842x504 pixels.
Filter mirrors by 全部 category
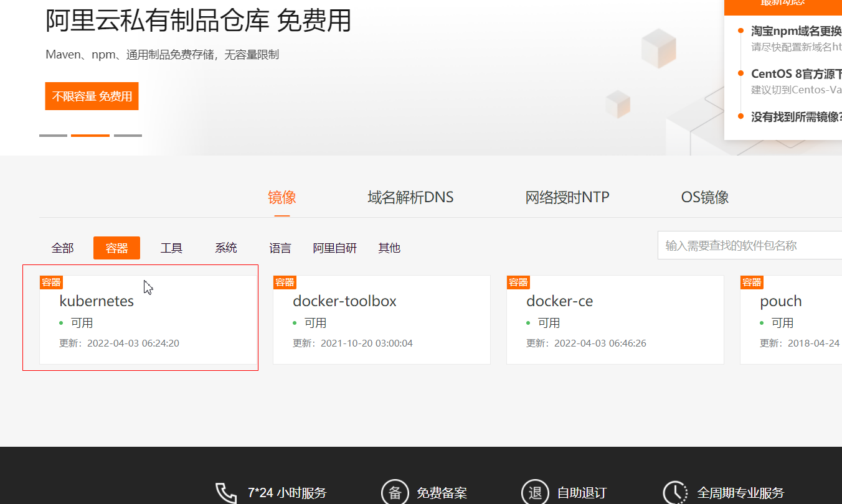pyautogui.click(x=62, y=248)
